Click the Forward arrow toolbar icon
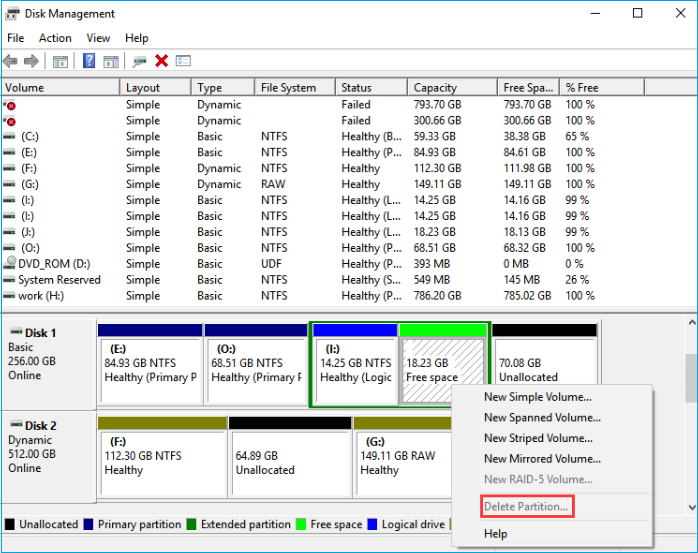 31,61
